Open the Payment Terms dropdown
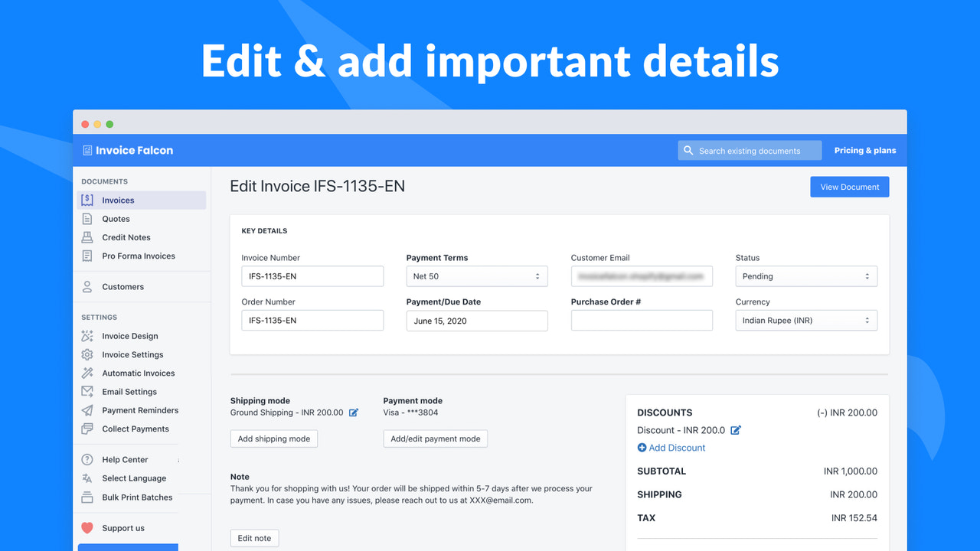This screenshot has width=980, height=551. [476, 275]
